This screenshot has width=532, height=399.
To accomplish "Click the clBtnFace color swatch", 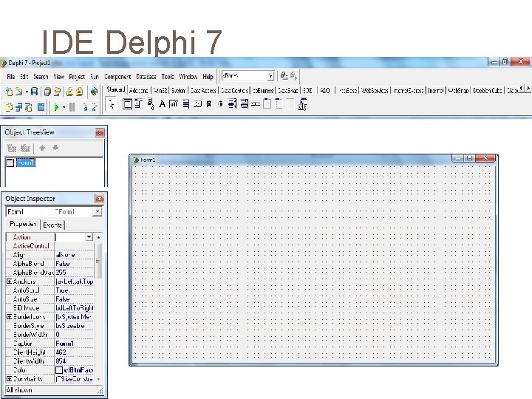I will [59, 370].
